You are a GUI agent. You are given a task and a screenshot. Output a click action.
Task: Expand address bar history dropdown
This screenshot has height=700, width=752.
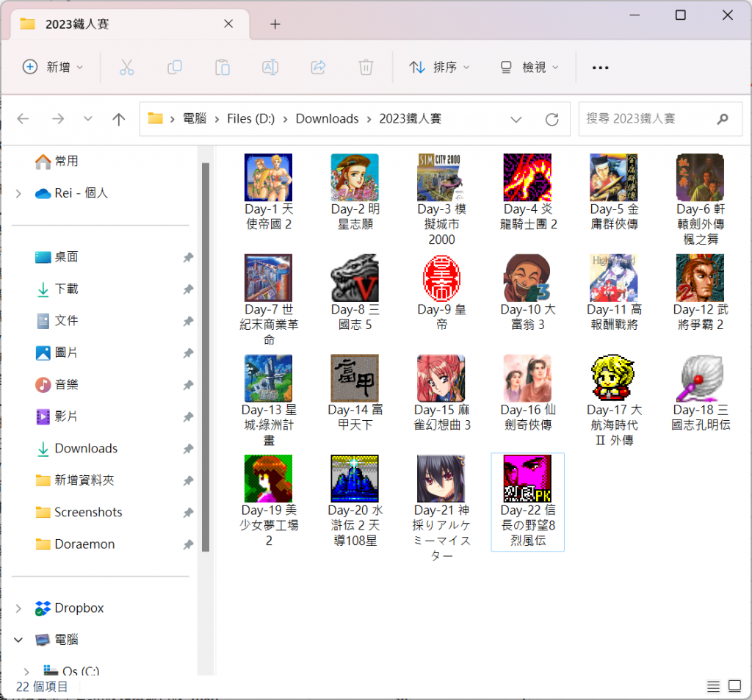point(516,119)
